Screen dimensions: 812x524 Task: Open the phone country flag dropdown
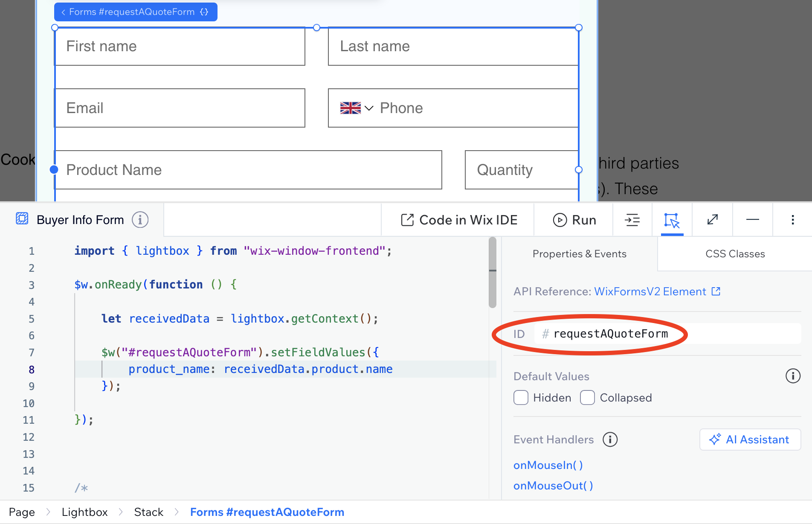tap(357, 108)
